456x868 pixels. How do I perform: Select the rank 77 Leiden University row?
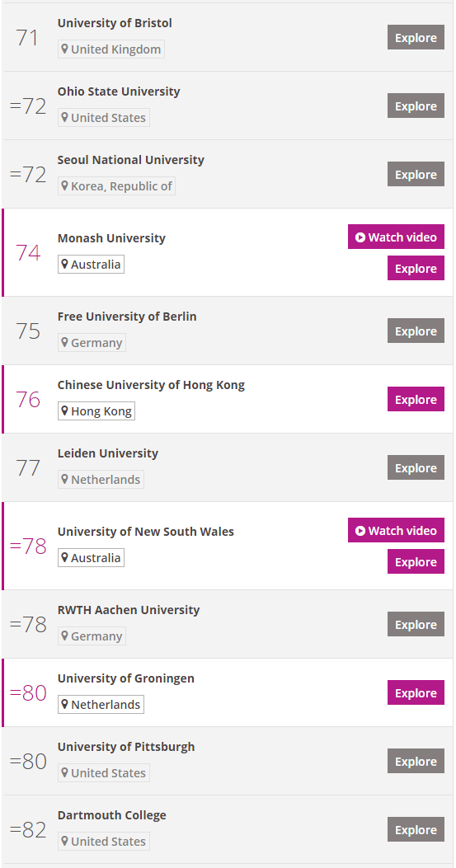click(228, 467)
